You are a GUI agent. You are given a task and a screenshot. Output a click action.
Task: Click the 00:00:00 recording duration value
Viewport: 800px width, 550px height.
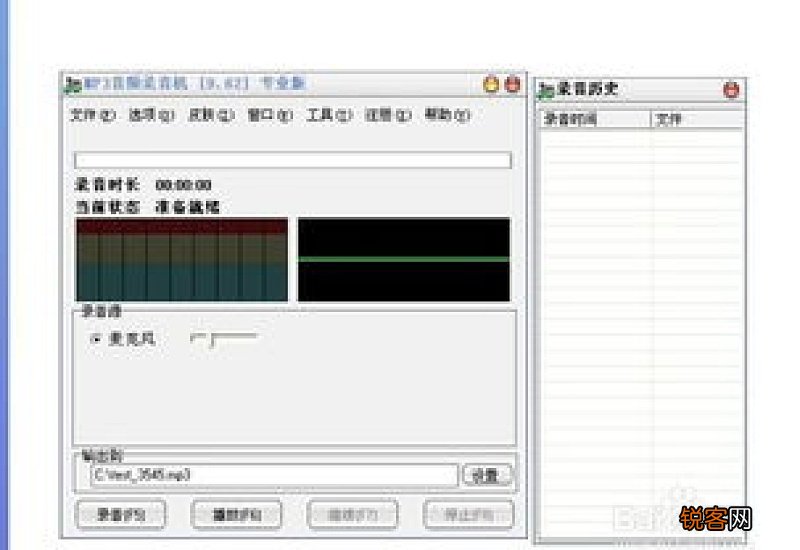tap(183, 185)
